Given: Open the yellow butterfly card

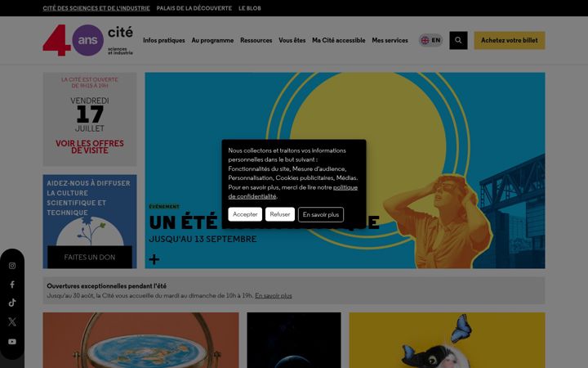Looking at the screenshot, I should point(447,340).
